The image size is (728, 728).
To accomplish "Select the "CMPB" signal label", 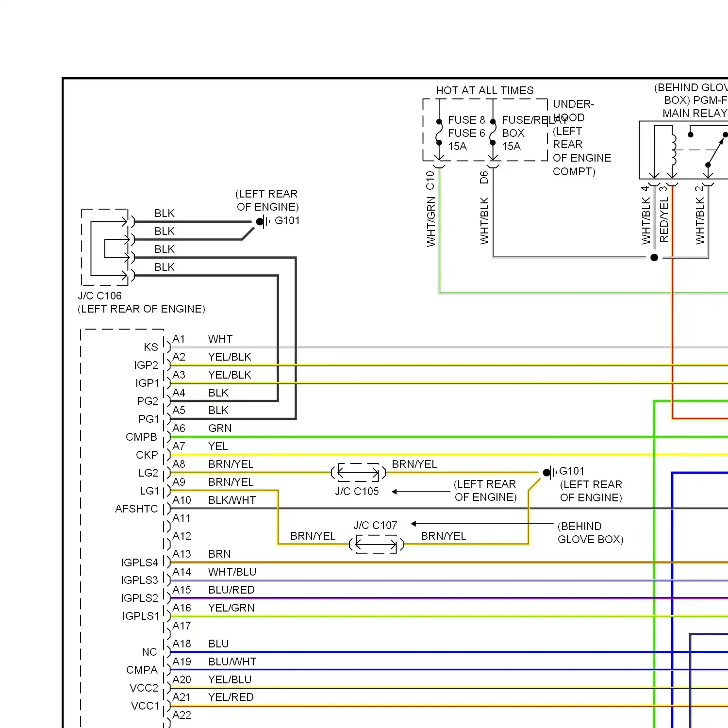I will (141, 437).
